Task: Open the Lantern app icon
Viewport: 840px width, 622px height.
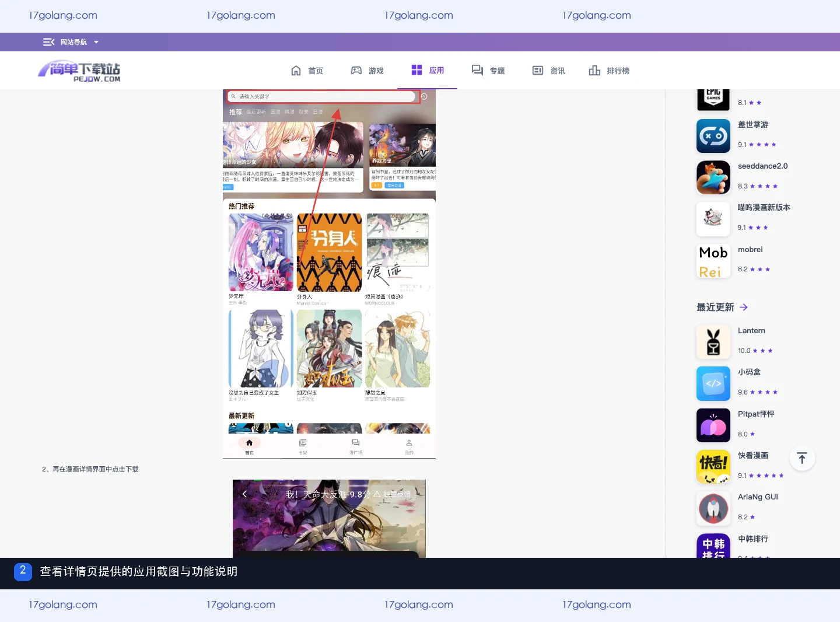Action: point(713,342)
